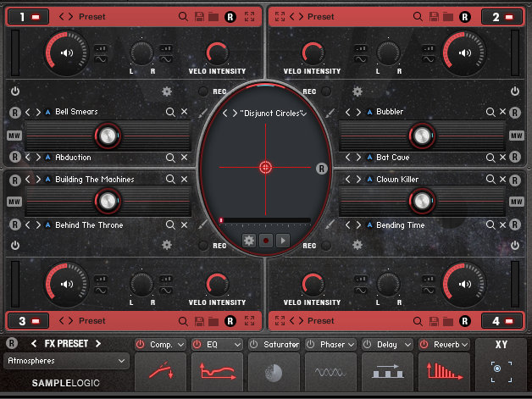Open the XY view tab

pos(502,364)
